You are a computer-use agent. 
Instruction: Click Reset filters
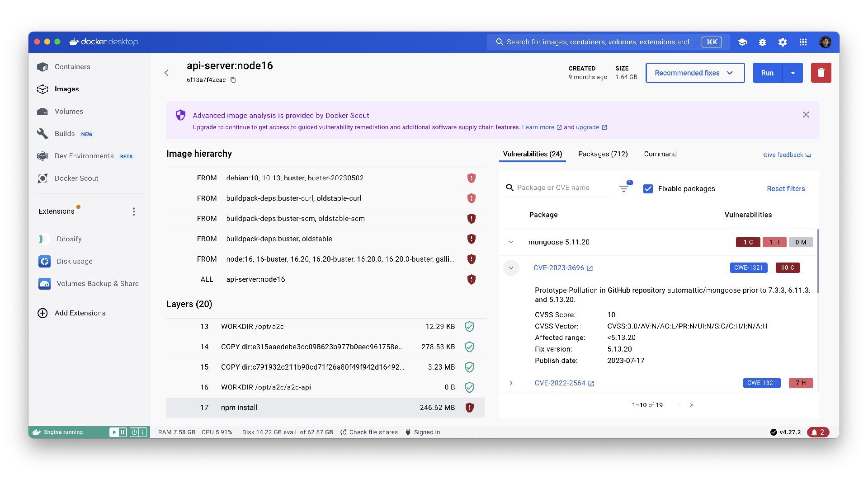786,189
